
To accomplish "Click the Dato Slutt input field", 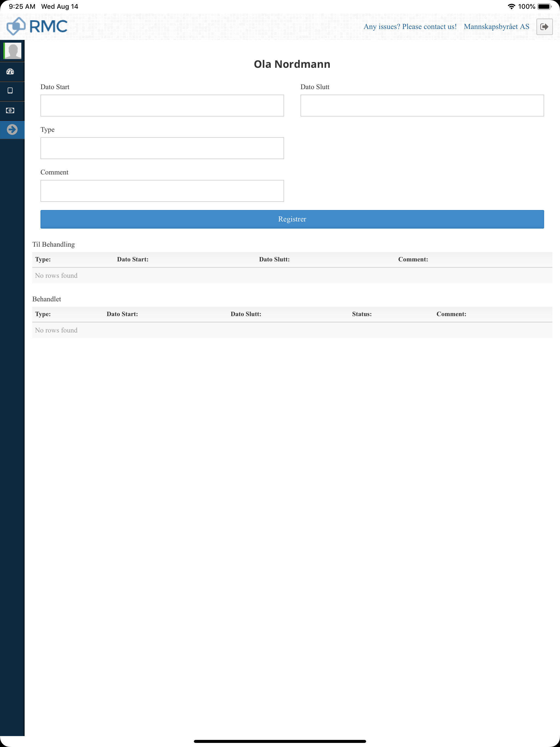I will pyautogui.click(x=422, y=105).
